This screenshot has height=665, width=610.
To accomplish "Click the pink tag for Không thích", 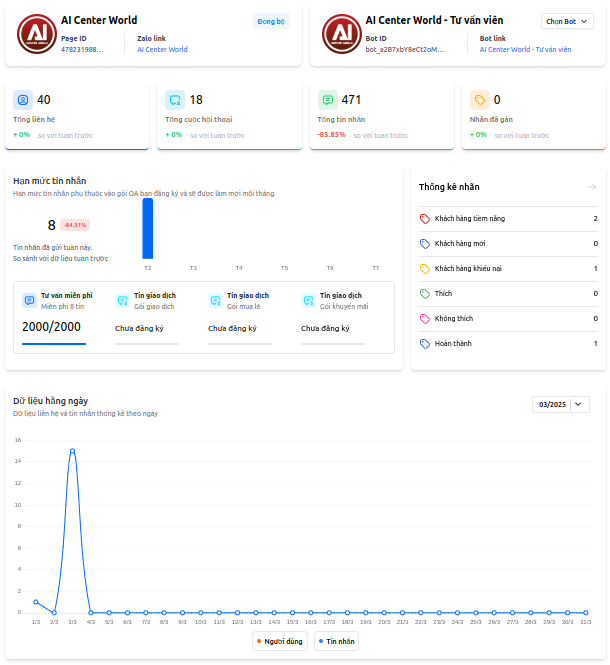I will tap(425, 318).
